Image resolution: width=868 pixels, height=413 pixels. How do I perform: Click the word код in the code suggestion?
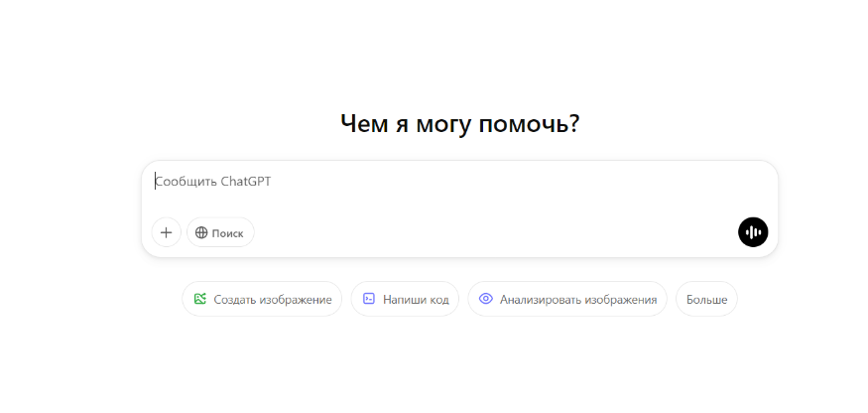[439, 300]
